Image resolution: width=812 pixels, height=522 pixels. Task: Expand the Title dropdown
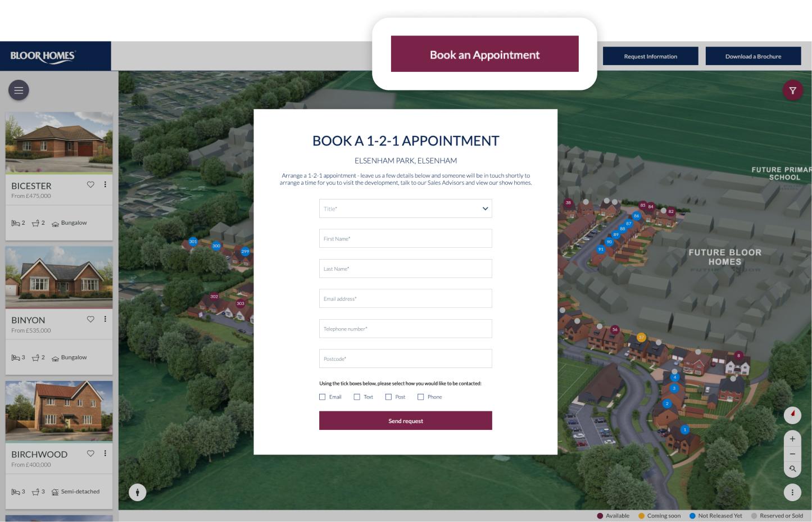[405, 208]
